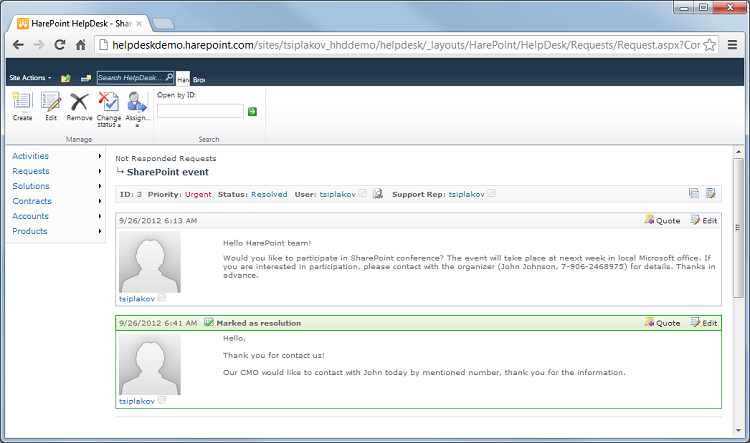The width and height of the screenshot is (750, 443).
Task: Open the Contracts navigation link
Action: click(32, 201)
